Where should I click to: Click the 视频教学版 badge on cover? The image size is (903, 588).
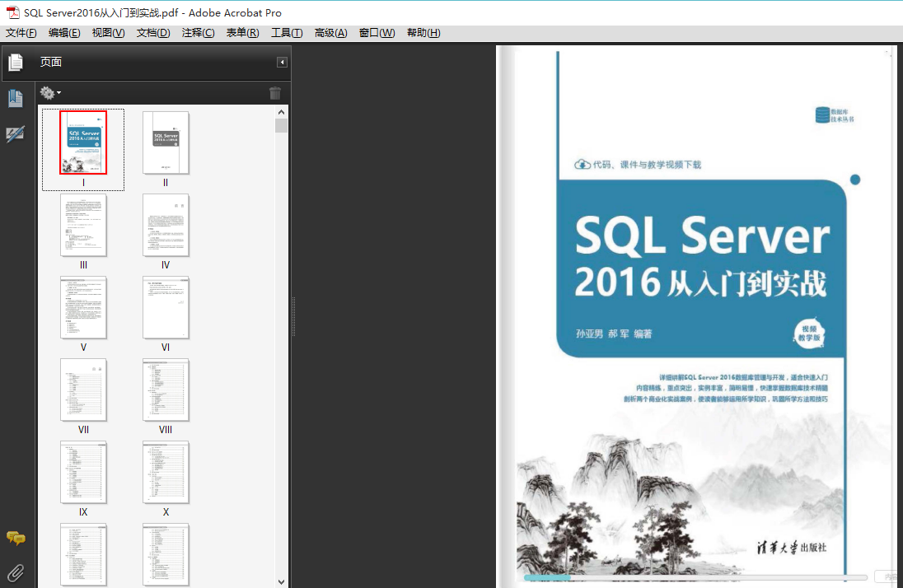[809, 333]
